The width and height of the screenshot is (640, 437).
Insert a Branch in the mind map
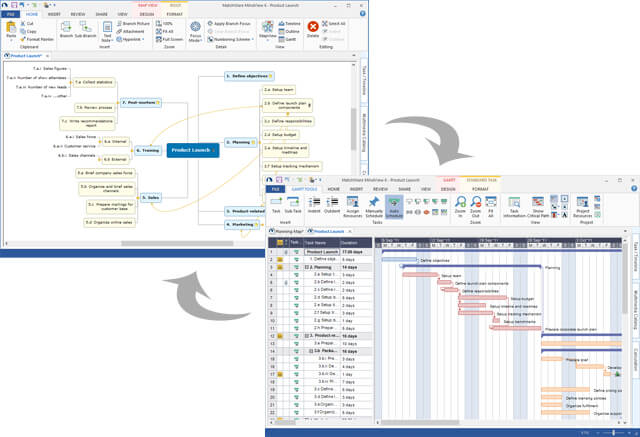[x=66, y=30]
